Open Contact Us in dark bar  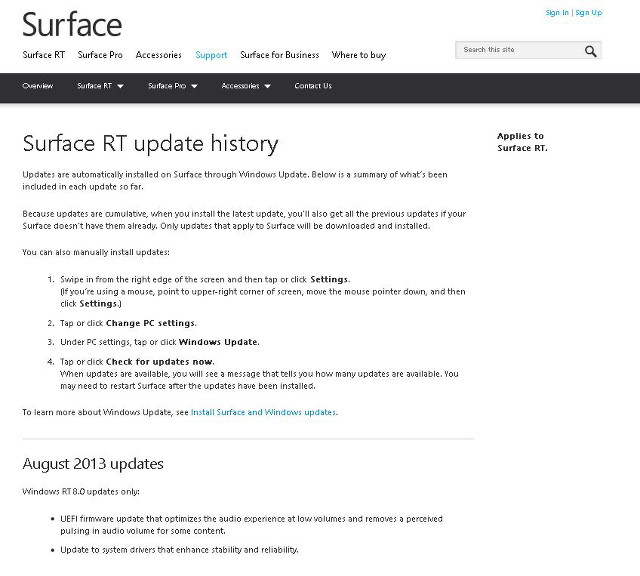[313, 86]
